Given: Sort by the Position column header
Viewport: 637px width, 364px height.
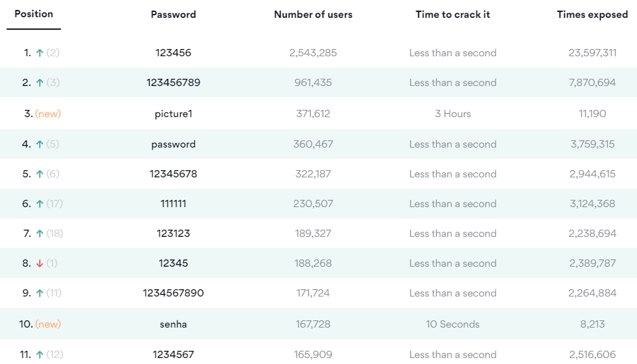Looking at the screenshot, I should [x=34, y=14].
